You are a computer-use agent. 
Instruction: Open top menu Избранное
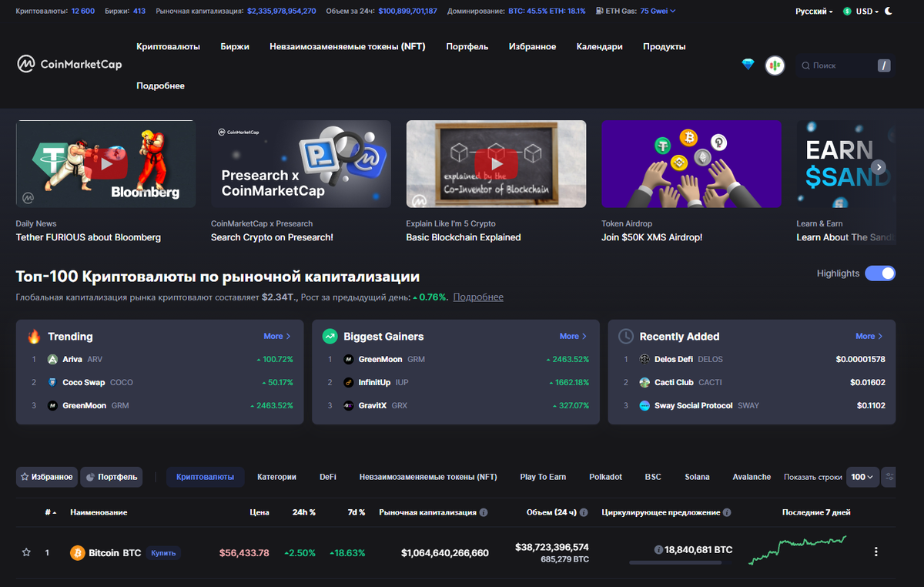click(532, 47)
